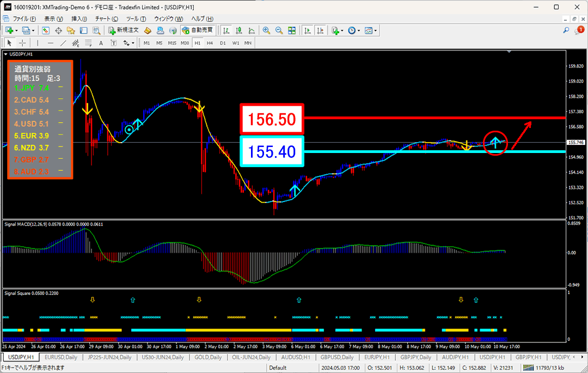Click the MQL5 community user icon

161,30
